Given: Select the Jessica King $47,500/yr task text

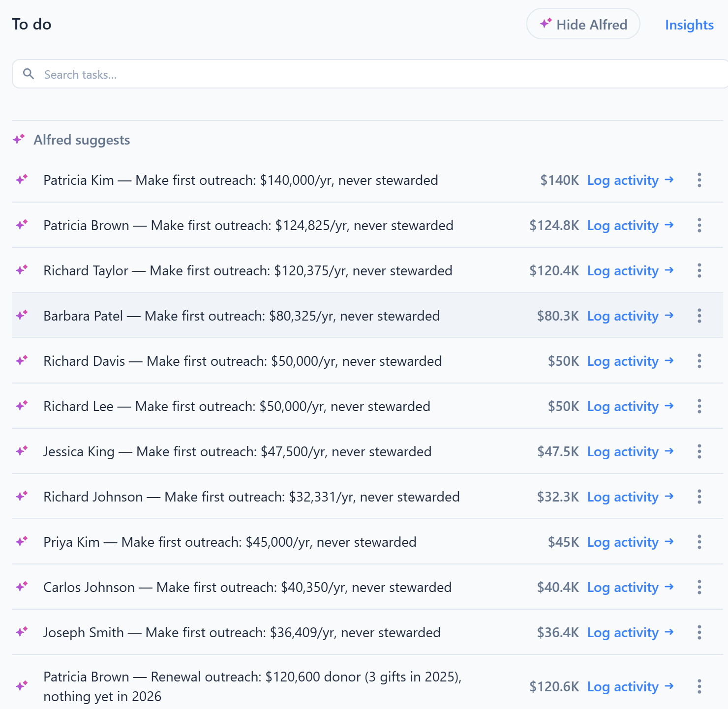Looking at the screenshot, I should pyautogui.click(x=237, y=451).
